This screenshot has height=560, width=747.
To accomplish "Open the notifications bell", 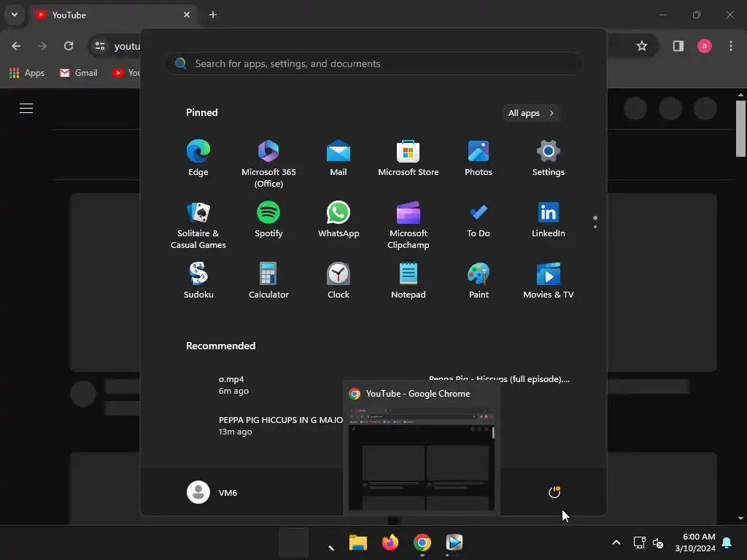I will 727,542.
